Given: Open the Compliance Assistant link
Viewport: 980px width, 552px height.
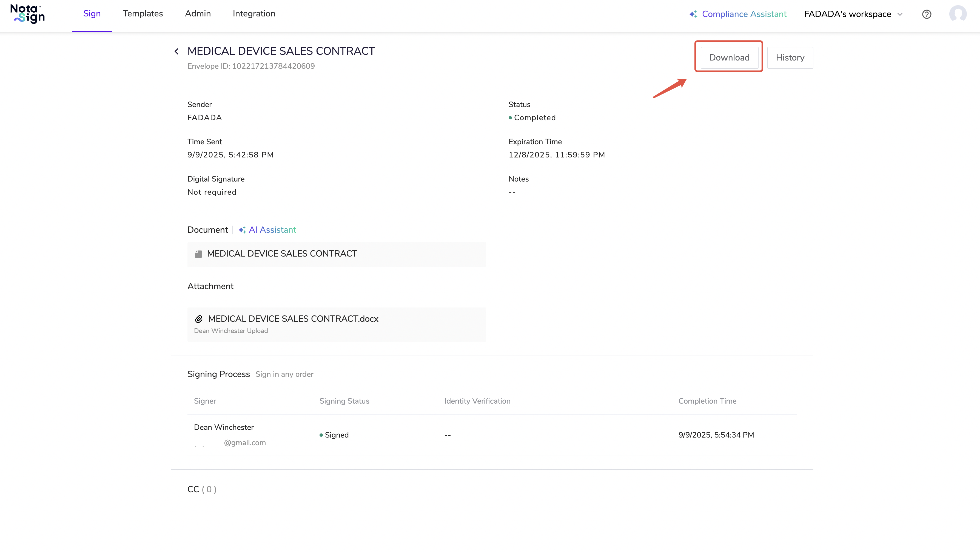Looking at the screenshot, I should pos(744,15).
